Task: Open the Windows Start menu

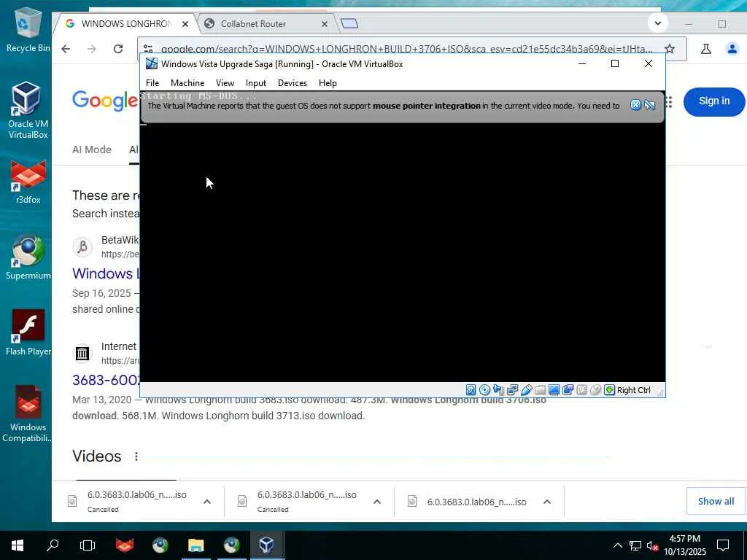Action: click(18, 545)
